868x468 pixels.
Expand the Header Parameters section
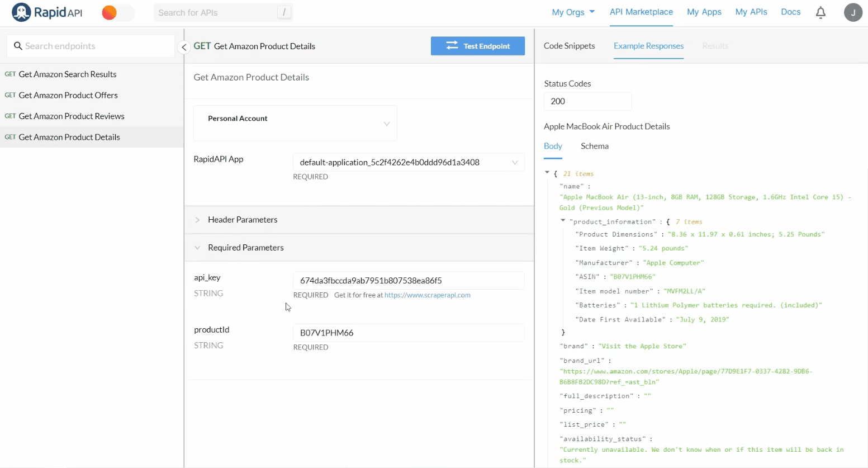click(359, 220)
